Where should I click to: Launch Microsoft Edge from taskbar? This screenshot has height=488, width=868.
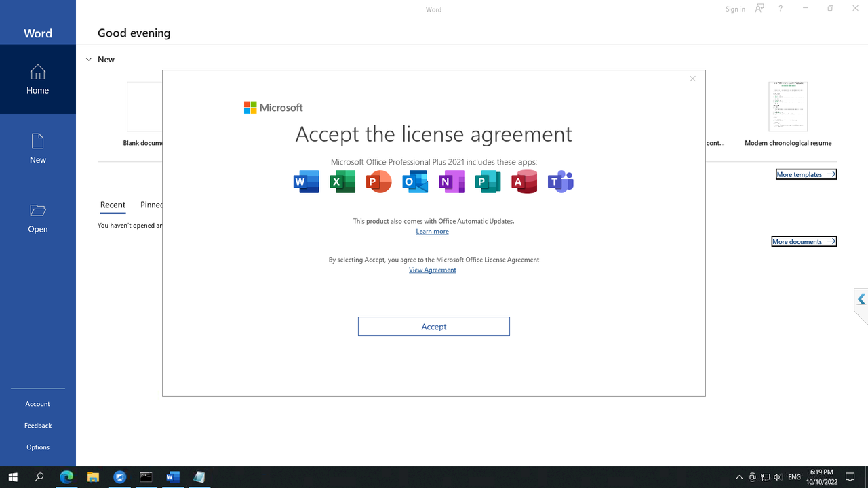66,477
